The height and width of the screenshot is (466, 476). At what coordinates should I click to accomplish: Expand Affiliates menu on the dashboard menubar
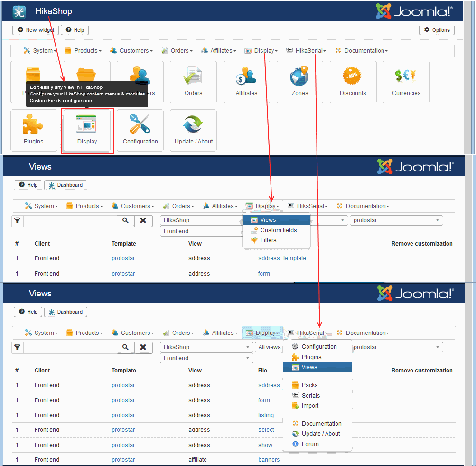219,51
